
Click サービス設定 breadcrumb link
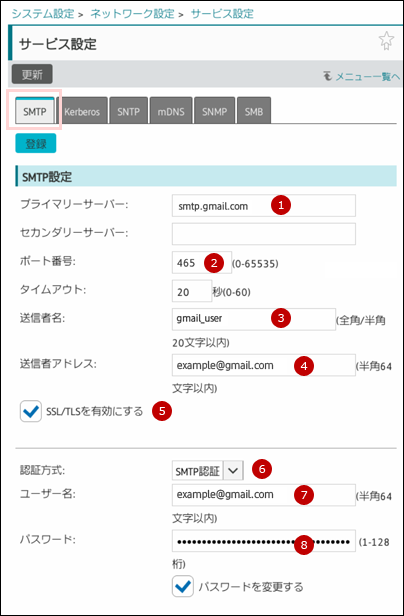point(222,14)
